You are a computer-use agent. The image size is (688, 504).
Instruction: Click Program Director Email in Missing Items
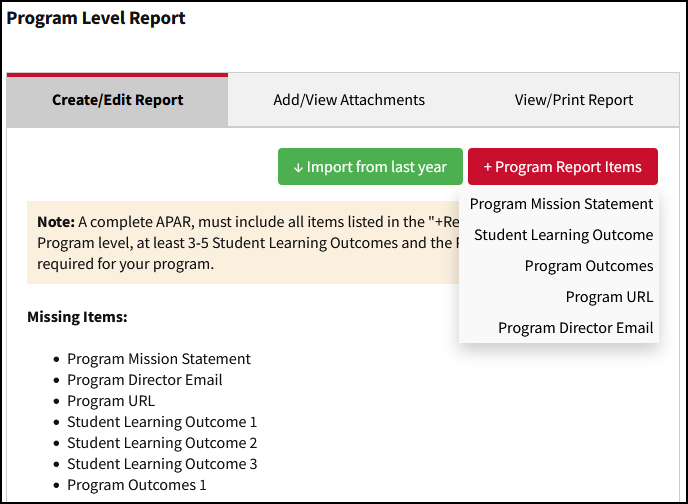[144, 380]
